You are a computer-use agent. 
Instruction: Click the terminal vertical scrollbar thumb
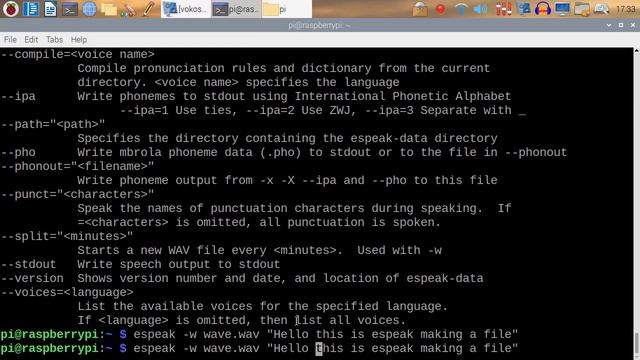coord(636,344)
